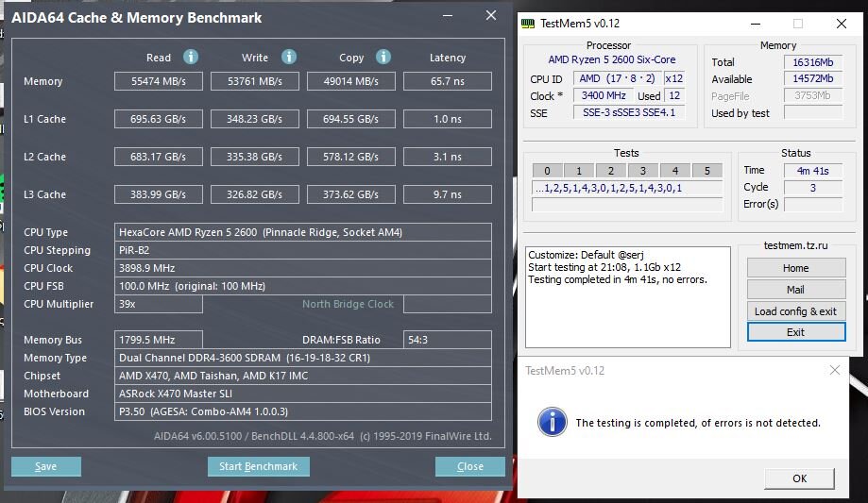The height and width of the screenshot is (503, 868).
Task: Click the Available memory value 14572Mb
Action: click(812, 78)
